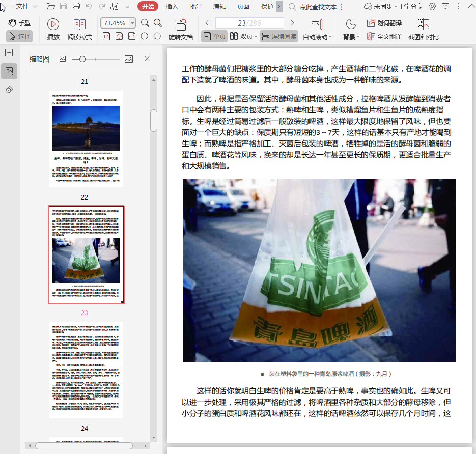476x454 pixels.
Task: Click 旋转文档 rotate document
Action: pos(181,29)
